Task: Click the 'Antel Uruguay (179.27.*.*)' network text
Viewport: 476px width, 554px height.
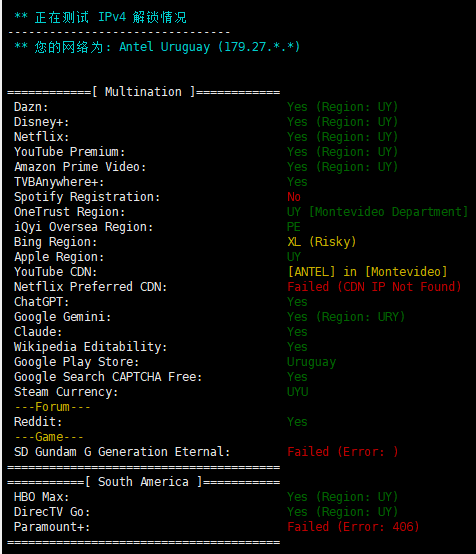Action: [x=210, y=47]
